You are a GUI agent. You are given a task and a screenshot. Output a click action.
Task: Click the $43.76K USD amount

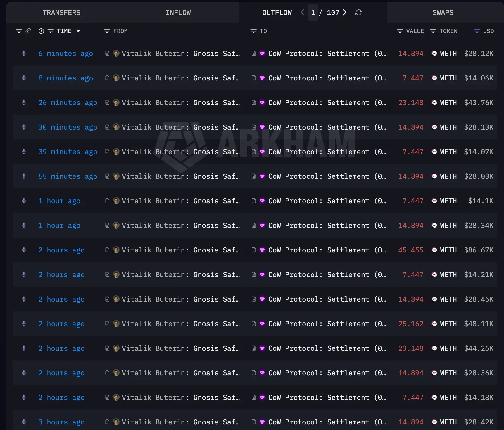[x=479, y=103]
